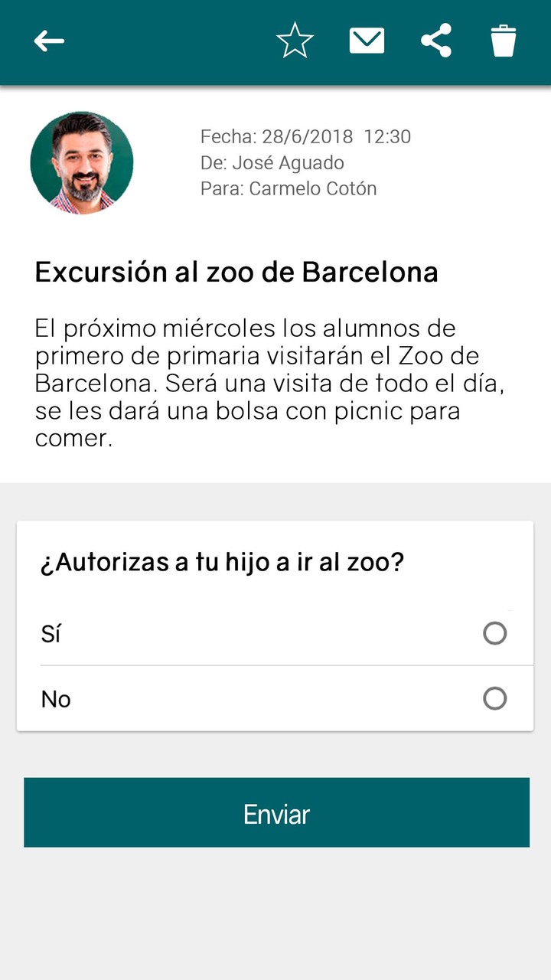Click empty gray area below Enviar
The height and width of the screenshot is (980, 551).
275,911
